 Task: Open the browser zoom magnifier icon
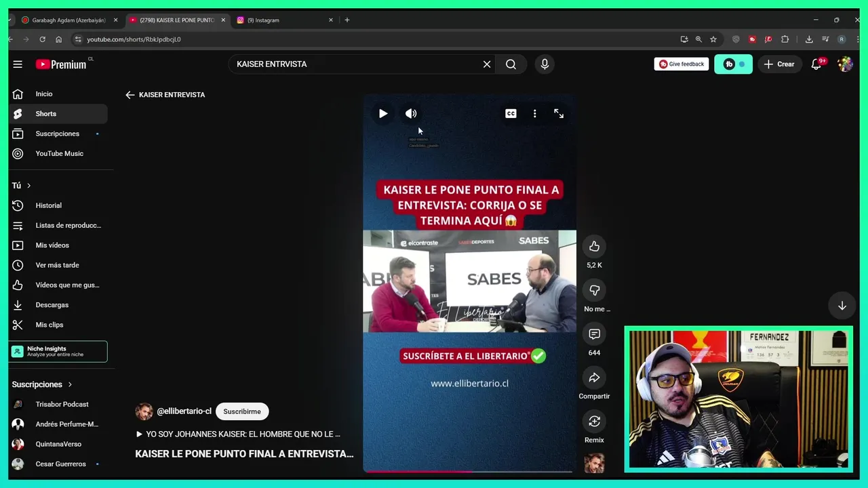(x=698, y=39)
